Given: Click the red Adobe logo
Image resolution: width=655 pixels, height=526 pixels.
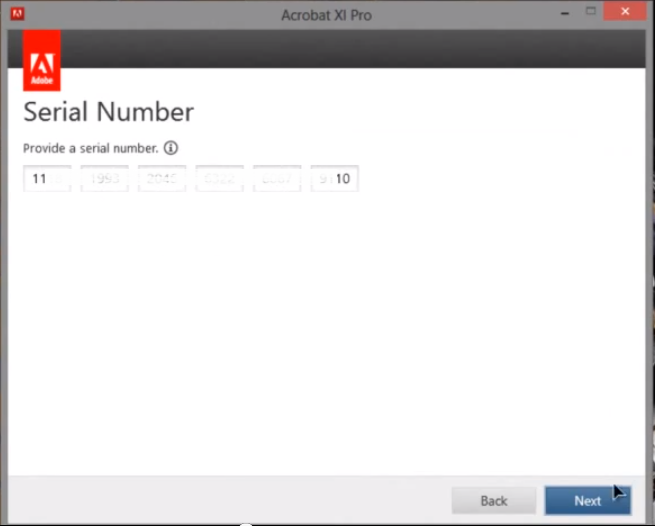Looking at the screenshot, I should [x=42, y=60].
